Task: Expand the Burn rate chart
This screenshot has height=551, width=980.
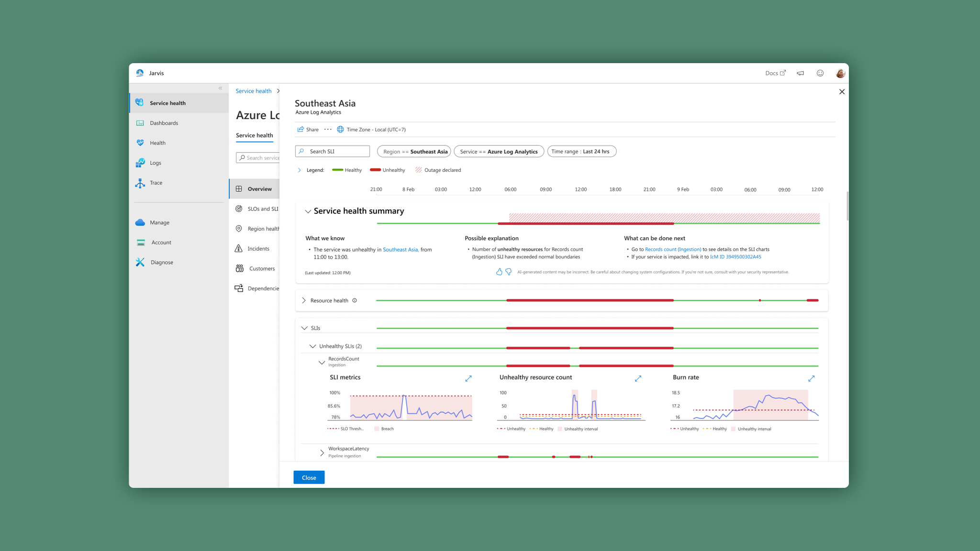Action: click(811, 378)
